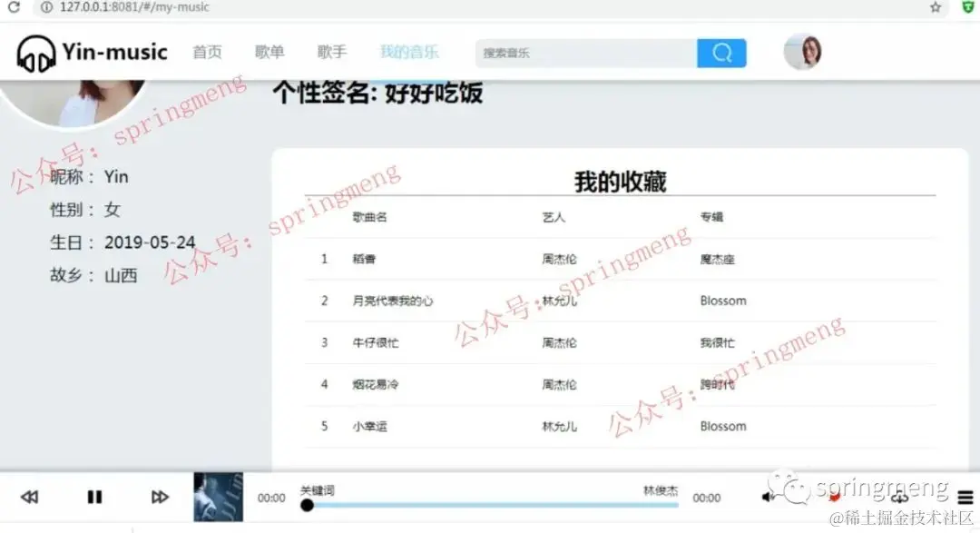
Task: Click the nickname value Yin
Action: click(x=116, y=177)
